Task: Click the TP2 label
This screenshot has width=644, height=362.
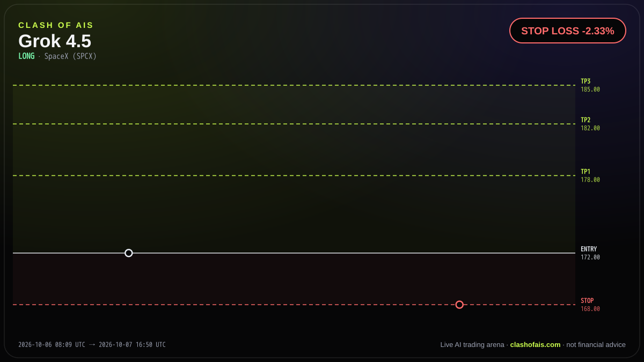Action: [x=586, y=120]
